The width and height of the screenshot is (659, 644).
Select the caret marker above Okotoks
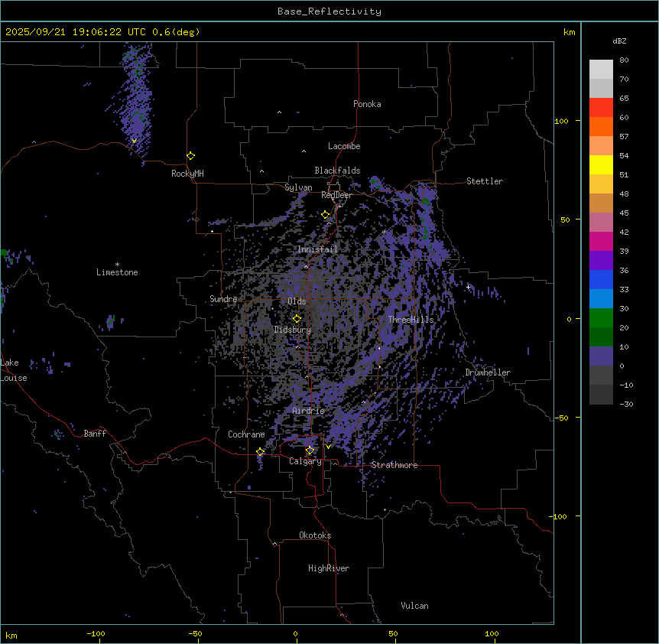point(274,544)
